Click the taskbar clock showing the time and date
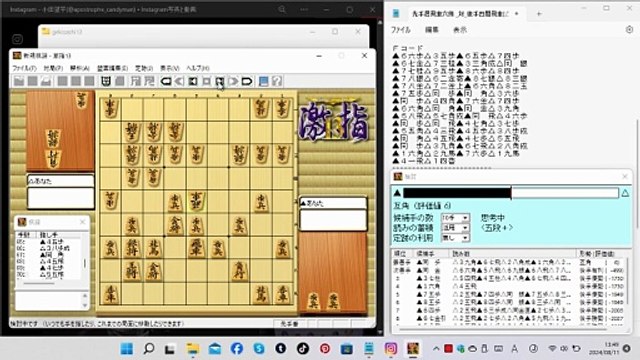This screenshot has width=640, height=360. (x=604, y=348)
